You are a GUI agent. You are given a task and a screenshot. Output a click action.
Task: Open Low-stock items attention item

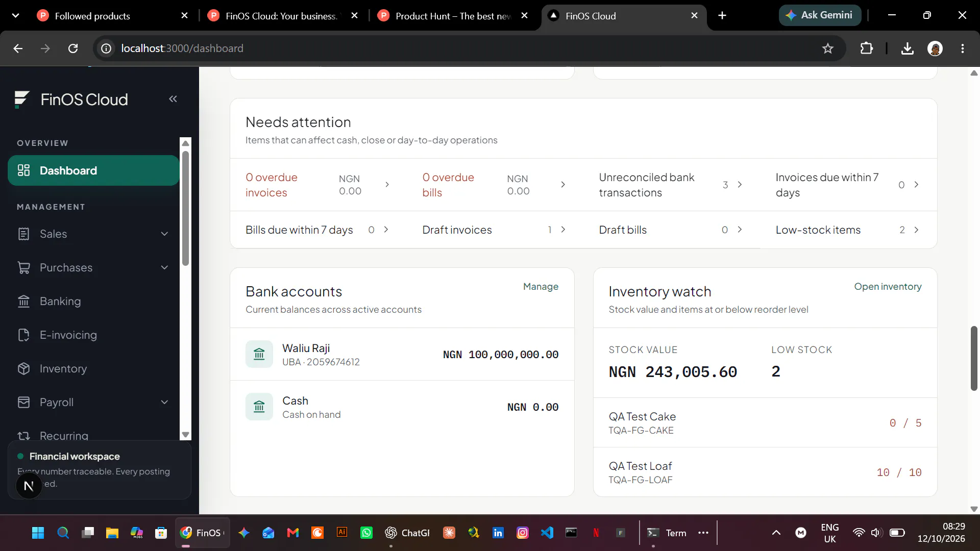(848, 230)
